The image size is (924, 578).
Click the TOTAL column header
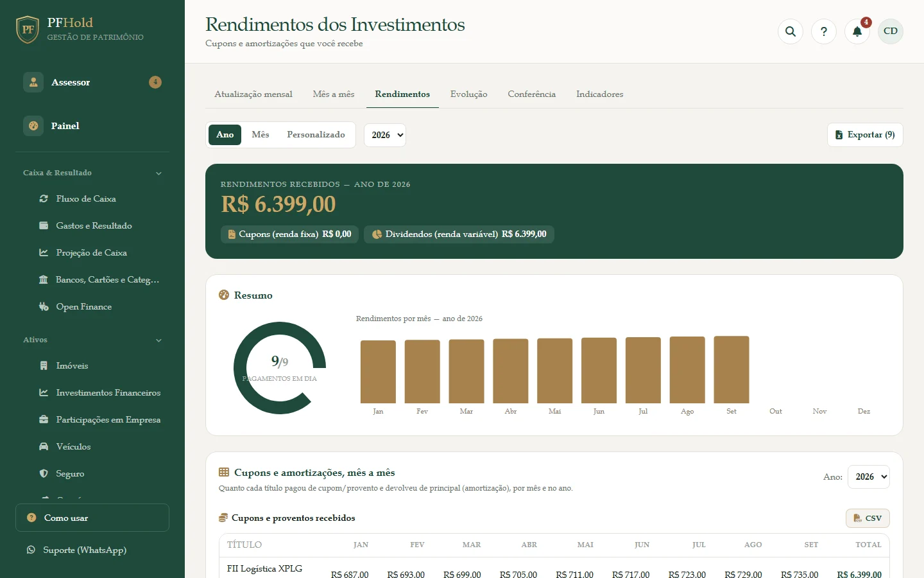(868, 545)
